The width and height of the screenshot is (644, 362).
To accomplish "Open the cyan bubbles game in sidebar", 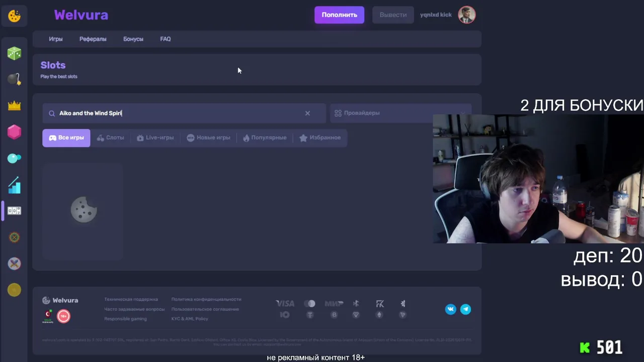I will coord(14,158).
